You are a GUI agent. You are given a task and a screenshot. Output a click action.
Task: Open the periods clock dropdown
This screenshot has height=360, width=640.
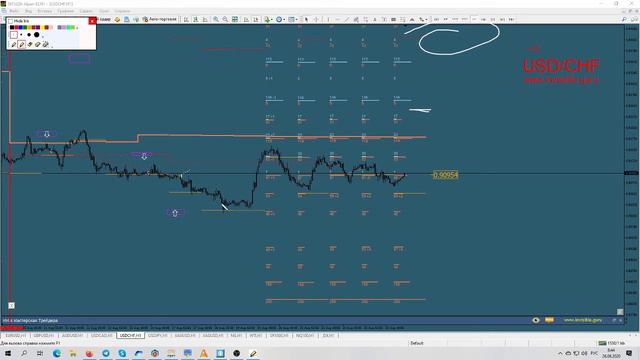click(x=280, y=19)
